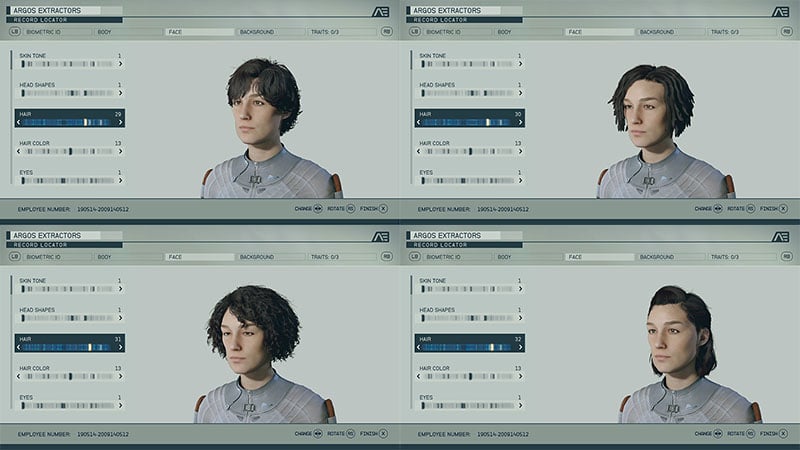
Task: Click the Hair left arrow where the value is 29
Action: (18, 122)
